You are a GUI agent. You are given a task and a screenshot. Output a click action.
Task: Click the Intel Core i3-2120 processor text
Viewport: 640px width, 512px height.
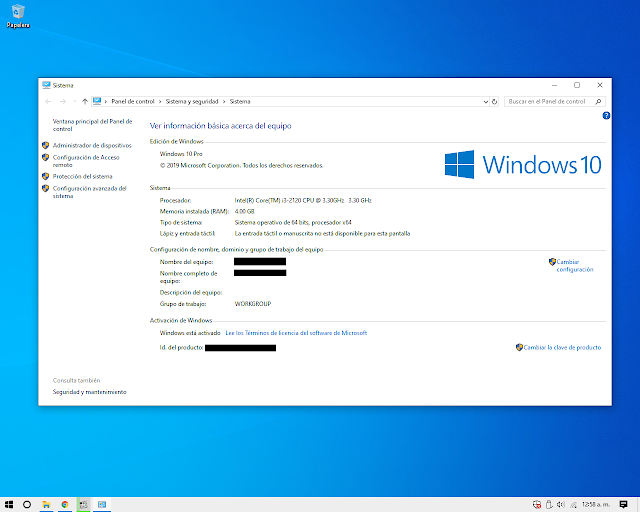303,200
